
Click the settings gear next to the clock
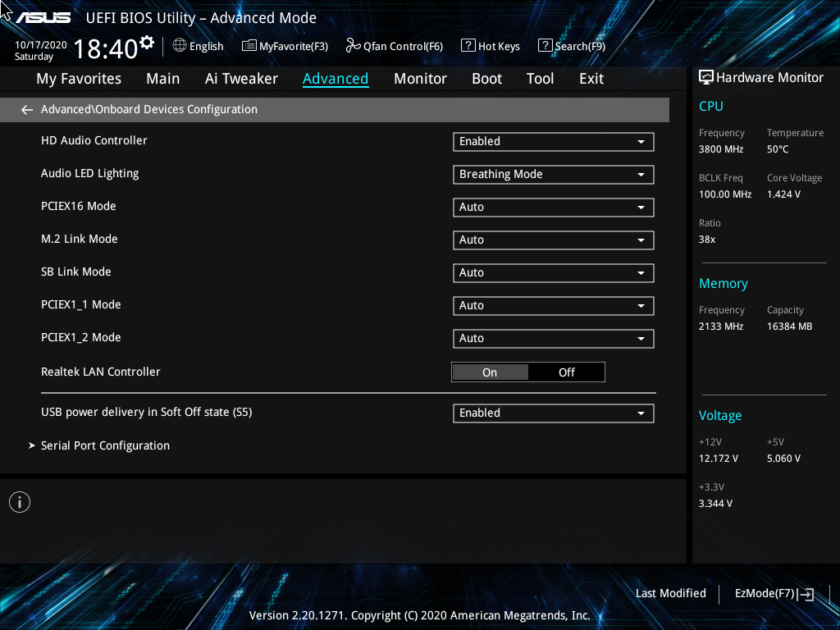pyautogui.click(x=147, y=43)
